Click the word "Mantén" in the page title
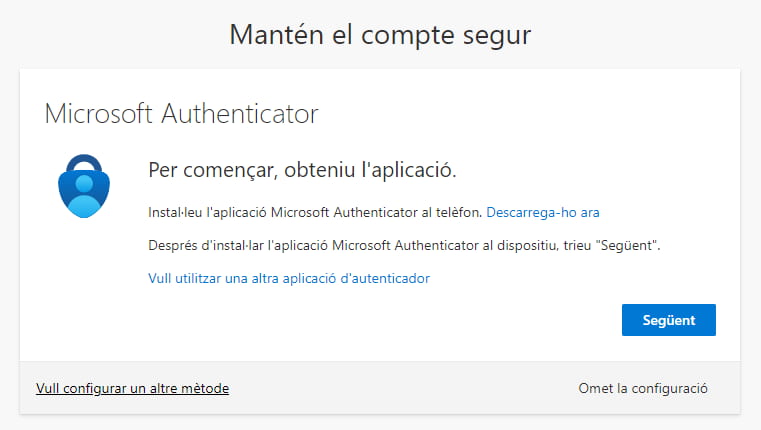Screen dimensions: 761x430 click(x=270, y=35)
